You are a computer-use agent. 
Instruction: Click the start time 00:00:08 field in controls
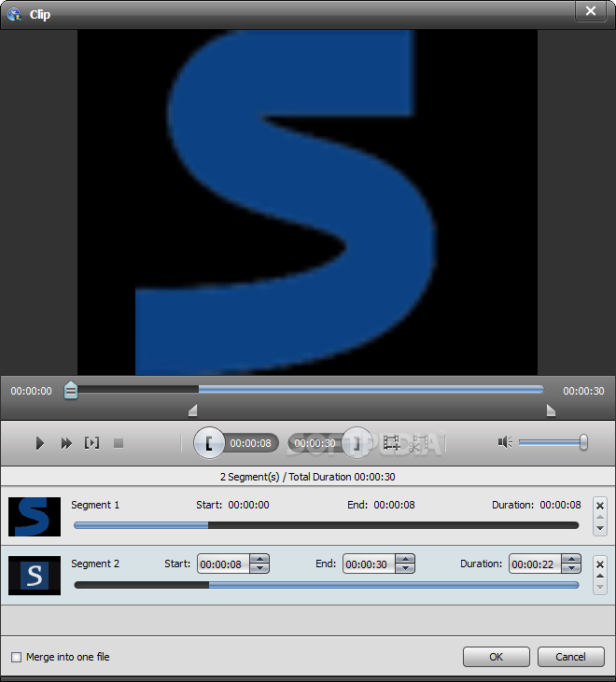click(250, 443)
